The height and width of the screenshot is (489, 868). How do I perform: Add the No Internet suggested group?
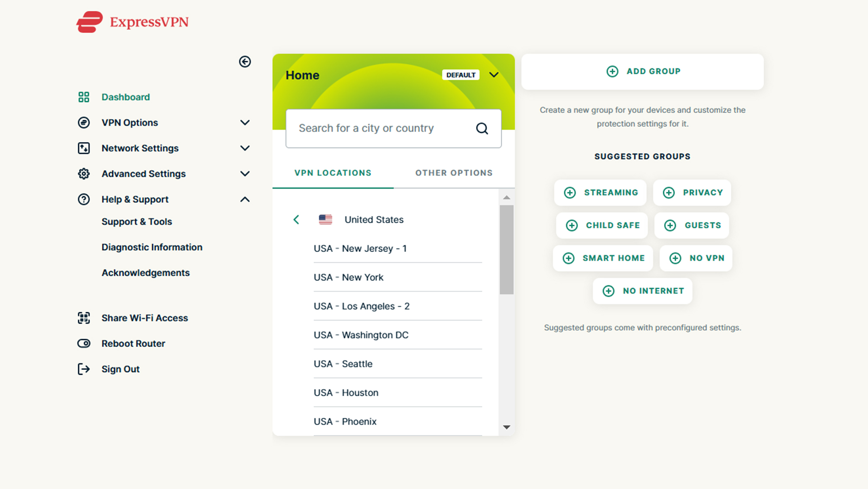(x=643, y=291)
